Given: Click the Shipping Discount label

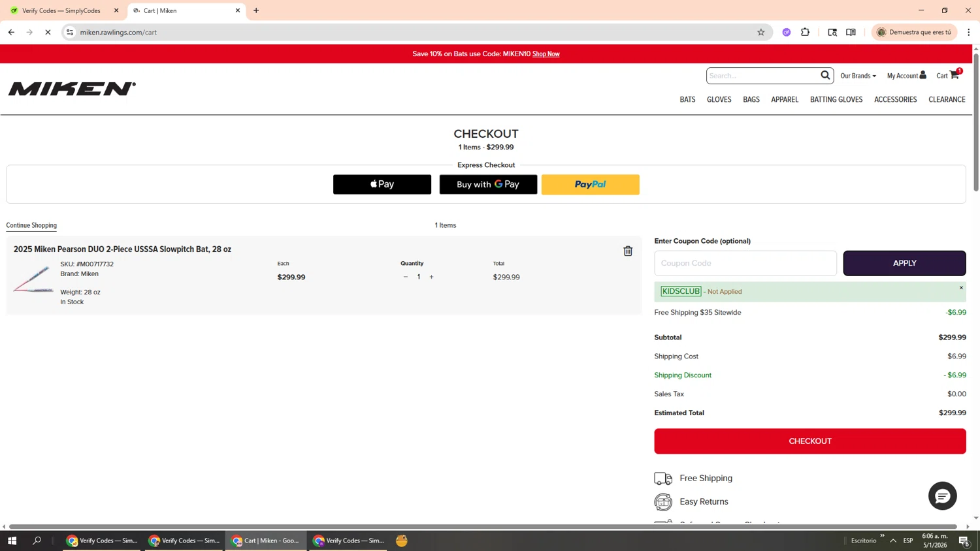Looking at the screenshot, I should click(683, 375).
